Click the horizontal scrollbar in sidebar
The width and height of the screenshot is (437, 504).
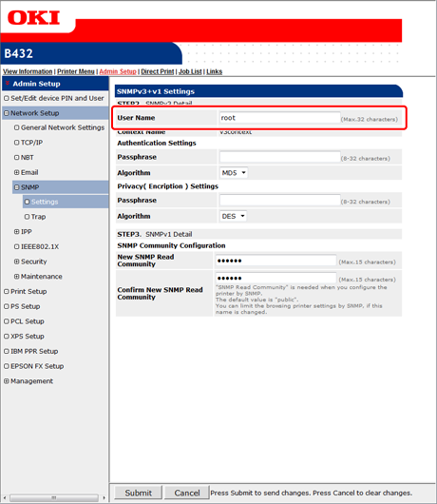54,498
